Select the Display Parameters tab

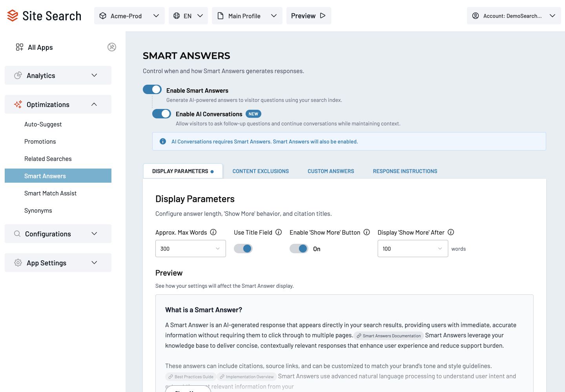tap(183, 171)
